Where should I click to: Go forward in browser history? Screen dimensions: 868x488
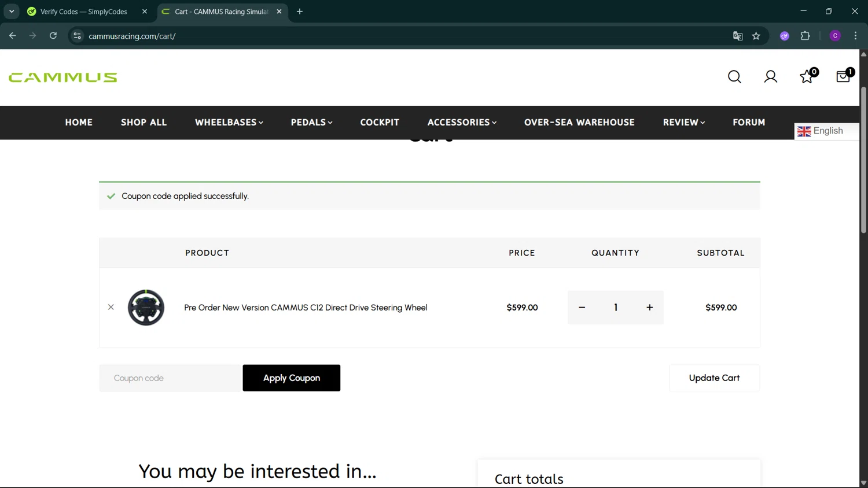(33, 36)
